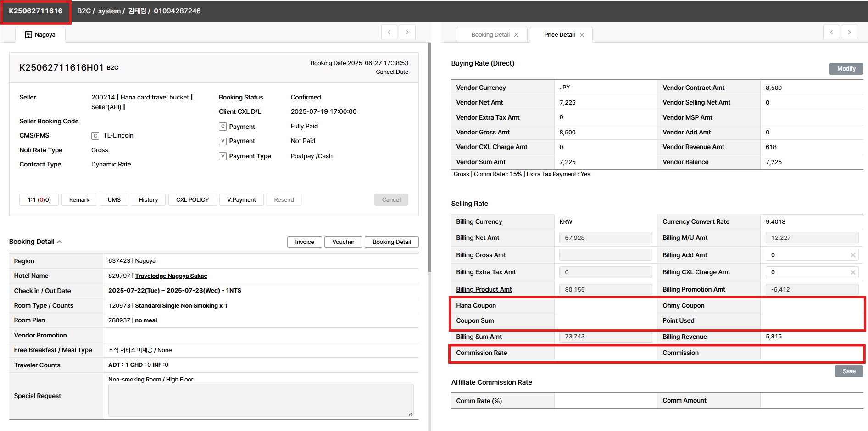Select the Price Detail tab

tap(559, 35)
